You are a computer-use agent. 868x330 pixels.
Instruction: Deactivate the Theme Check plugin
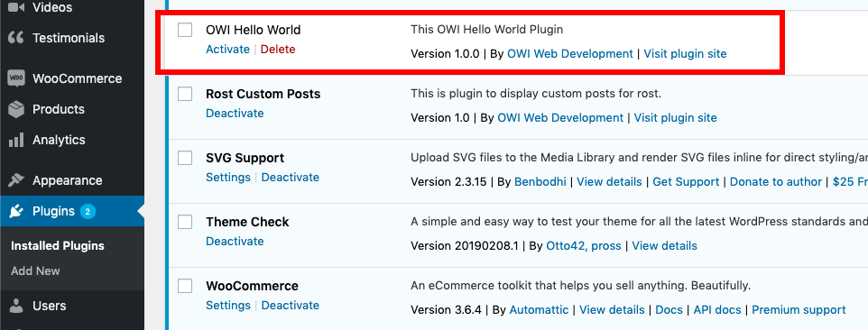point(235,241)
